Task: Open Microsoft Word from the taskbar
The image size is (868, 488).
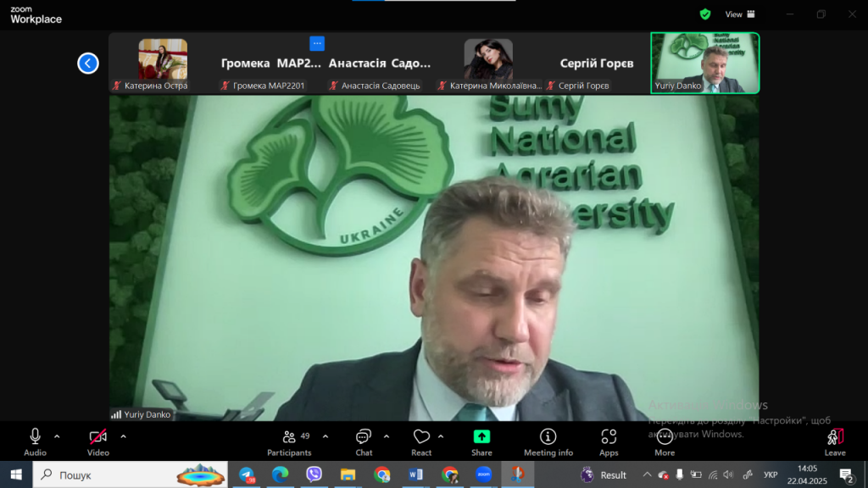Action: click(x=415, y=474)
